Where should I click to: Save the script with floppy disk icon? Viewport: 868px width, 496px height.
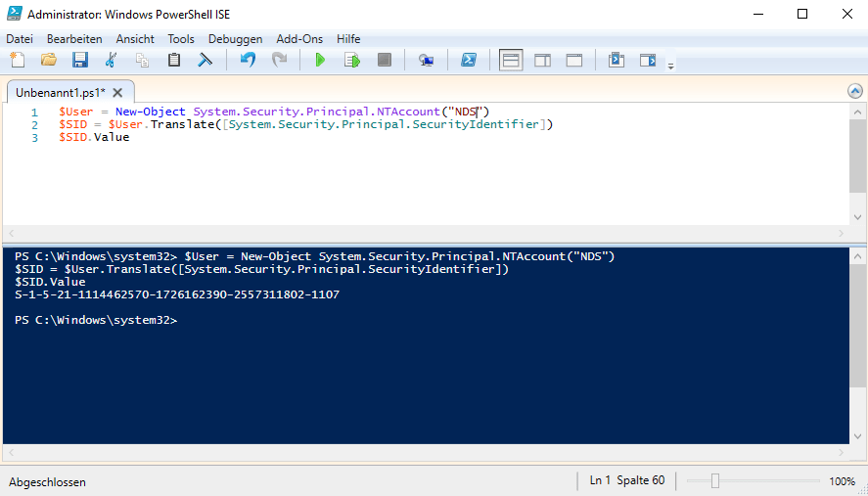(79, 61)
